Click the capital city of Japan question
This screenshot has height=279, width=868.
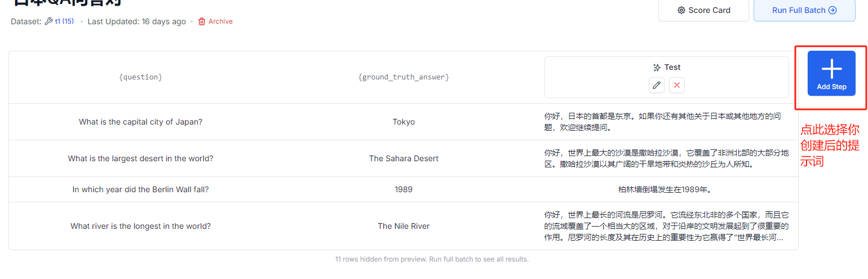[x=140, y=122]
